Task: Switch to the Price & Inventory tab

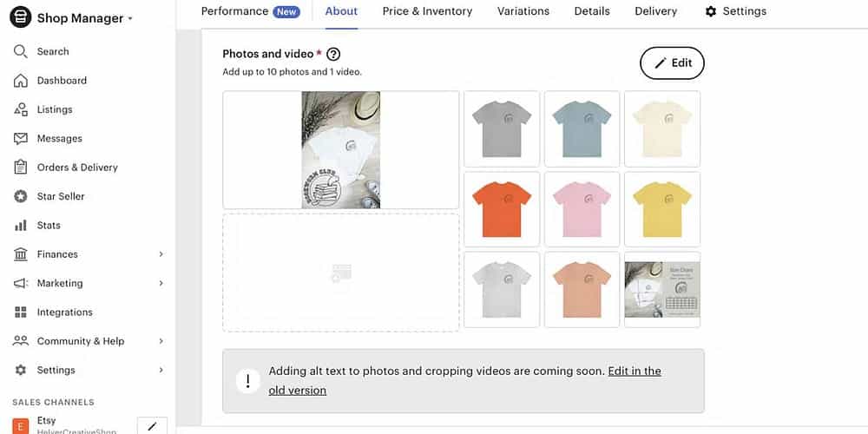Action: 427,11
